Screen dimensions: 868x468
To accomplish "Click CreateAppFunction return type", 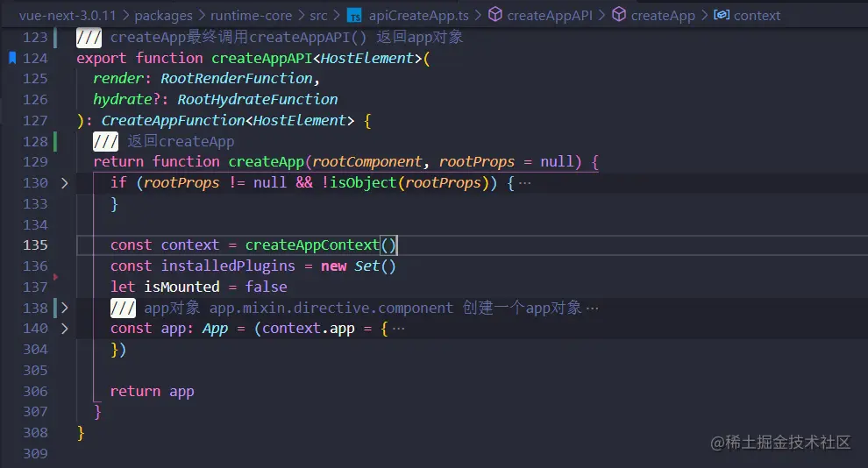I will pyautogui.click(x=174, y=121).
